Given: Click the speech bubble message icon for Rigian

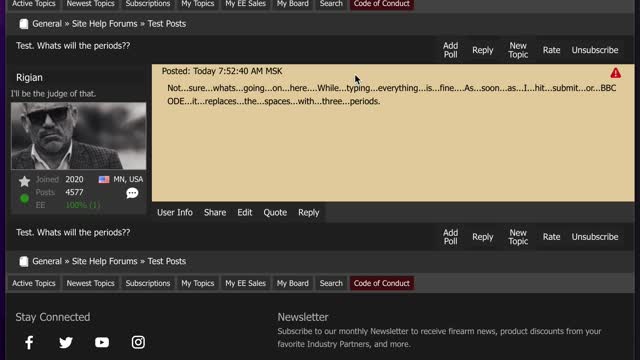Looking at the screenshot, I should (132, 193).
